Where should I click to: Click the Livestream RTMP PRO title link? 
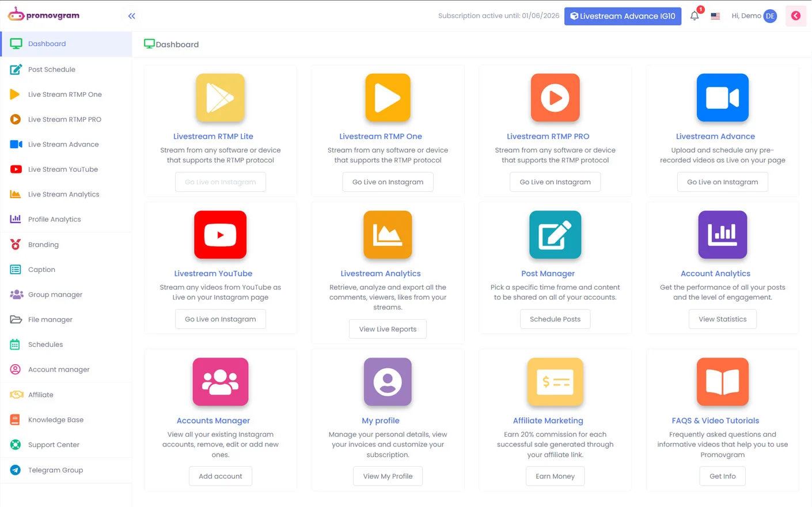548,137
